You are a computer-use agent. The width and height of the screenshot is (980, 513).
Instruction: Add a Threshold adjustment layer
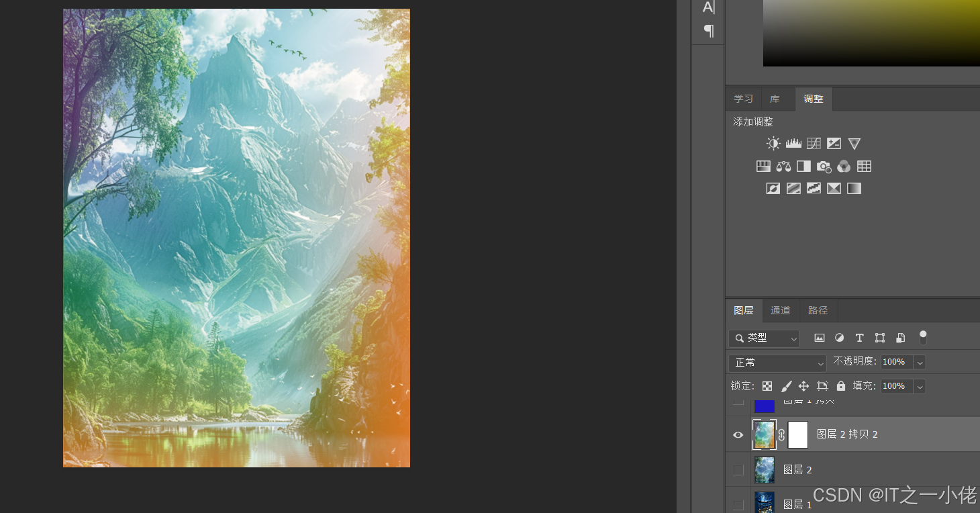click(x=814, y=188)
